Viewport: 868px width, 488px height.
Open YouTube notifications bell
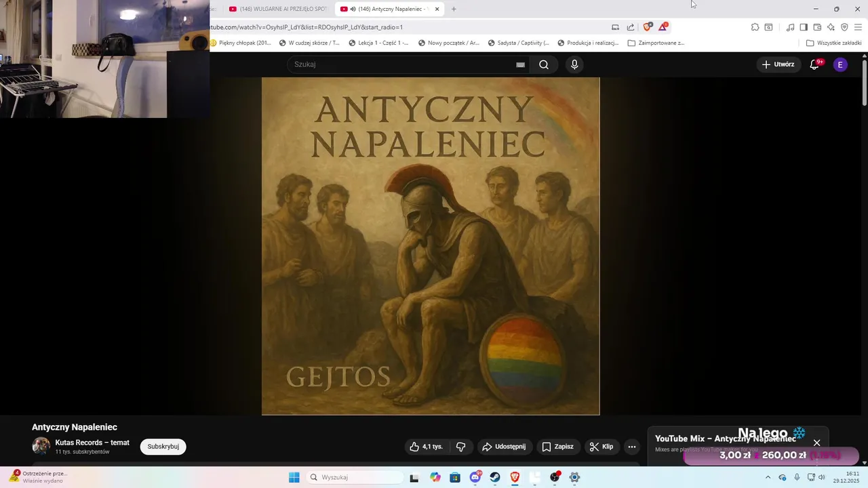[x=815, y=64]
